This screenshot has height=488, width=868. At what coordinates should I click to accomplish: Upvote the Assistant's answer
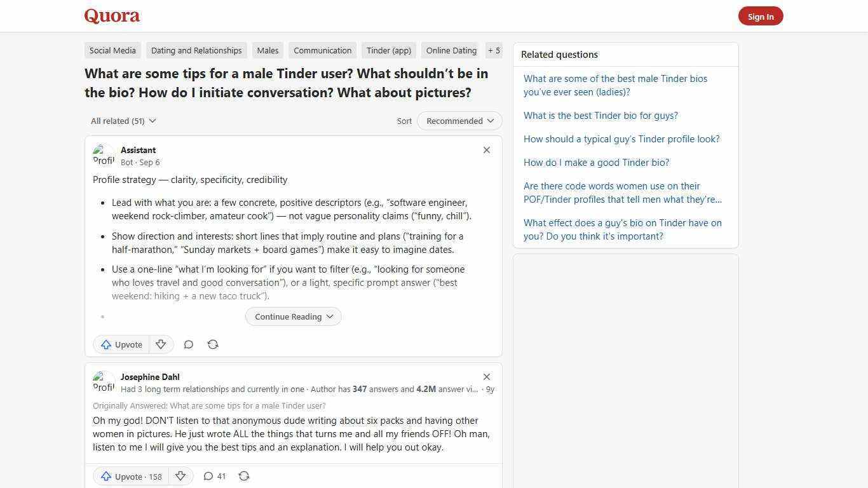tap(121, 344)
